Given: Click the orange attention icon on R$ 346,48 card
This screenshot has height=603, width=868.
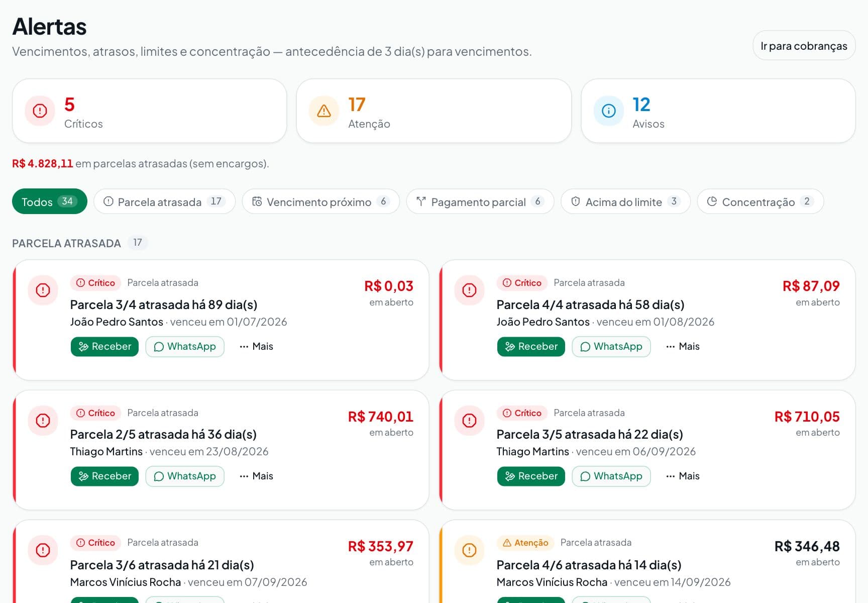Looking at the screenshot, I should point(469,550).
